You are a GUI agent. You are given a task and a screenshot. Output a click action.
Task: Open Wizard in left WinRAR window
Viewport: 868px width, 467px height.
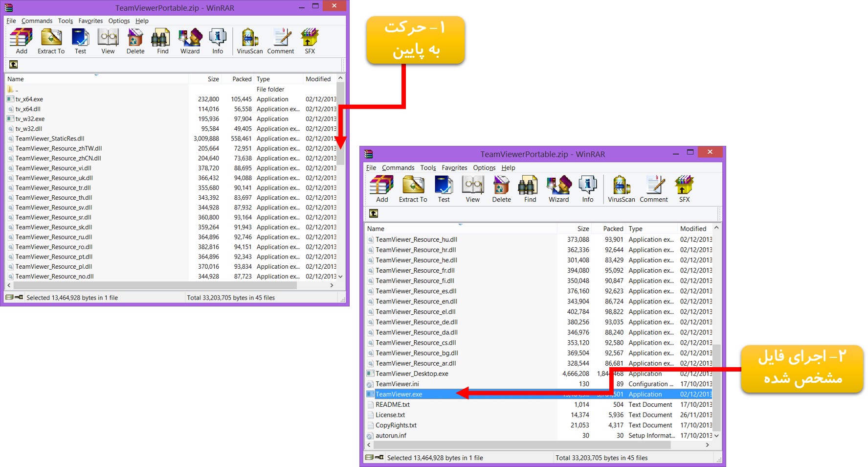(190, 41)
